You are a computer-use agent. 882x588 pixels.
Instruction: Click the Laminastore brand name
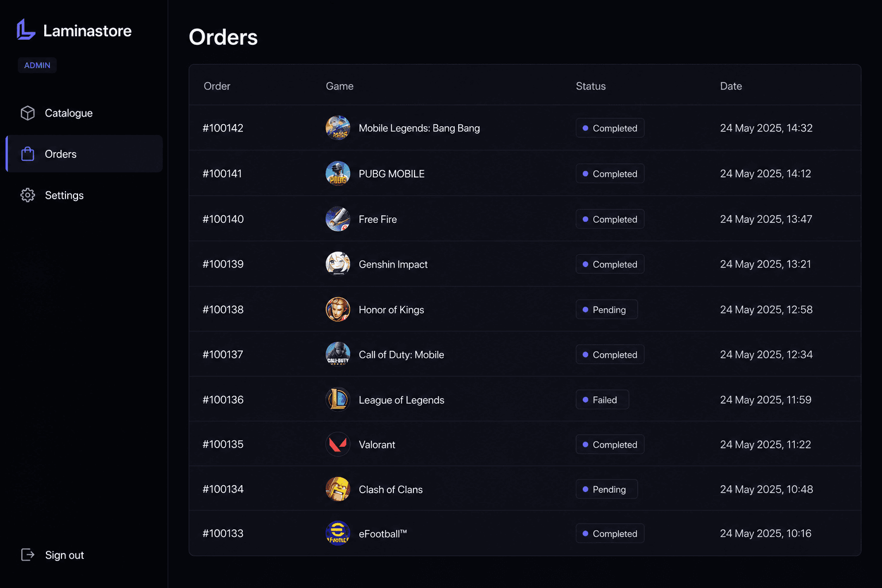tap(87, 30)
